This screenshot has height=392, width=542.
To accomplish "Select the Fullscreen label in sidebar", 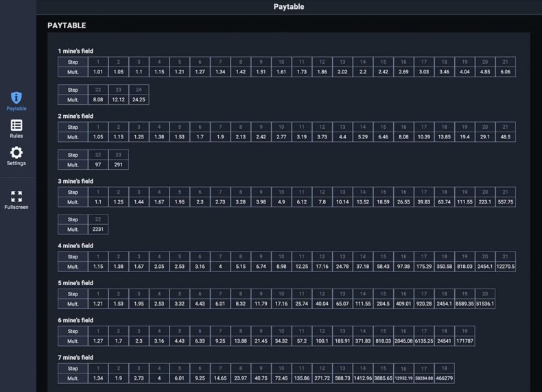I will pyautogui.click(x=16, y=207).
